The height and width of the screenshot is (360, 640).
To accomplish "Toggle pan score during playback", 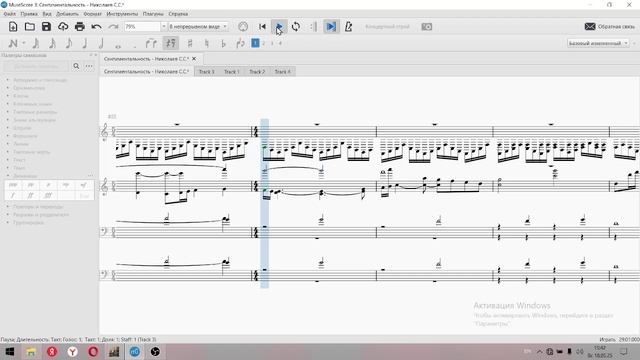I will pyautogui.click(x=331, y=27).
